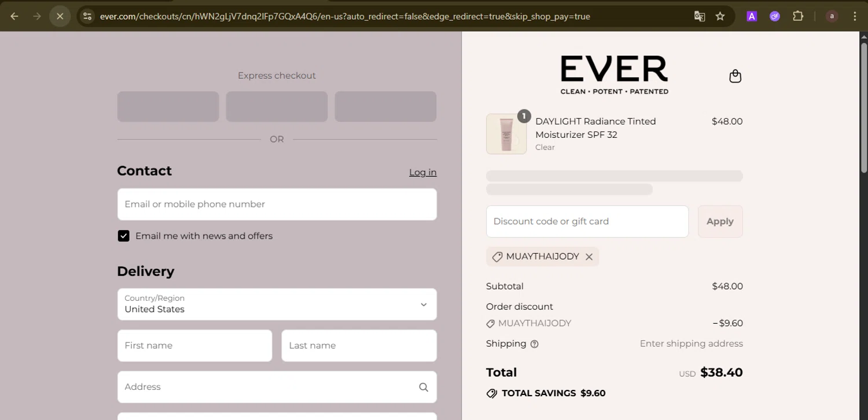Focus the Address field
Screen dimensions: 868x420
(277, 387)
